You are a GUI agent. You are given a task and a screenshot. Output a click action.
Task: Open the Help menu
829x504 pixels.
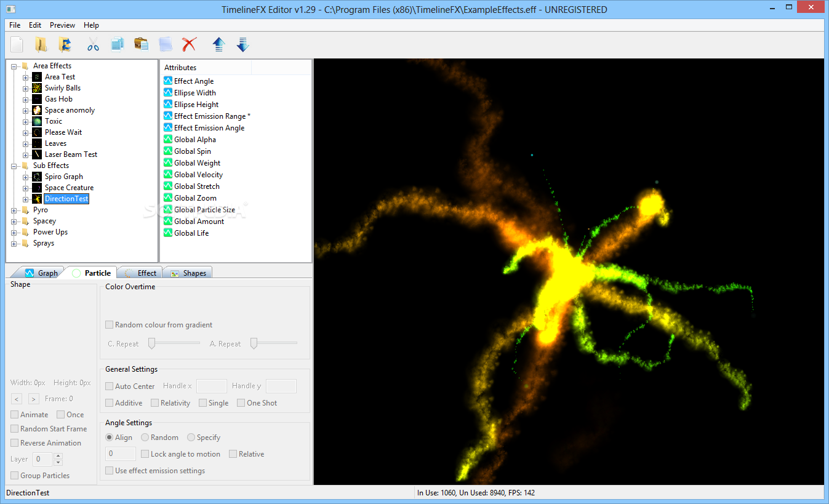pos(91,25)
